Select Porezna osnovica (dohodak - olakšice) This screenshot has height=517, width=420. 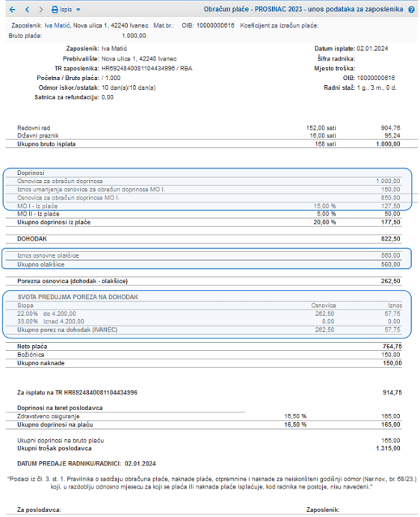[72, 281]
